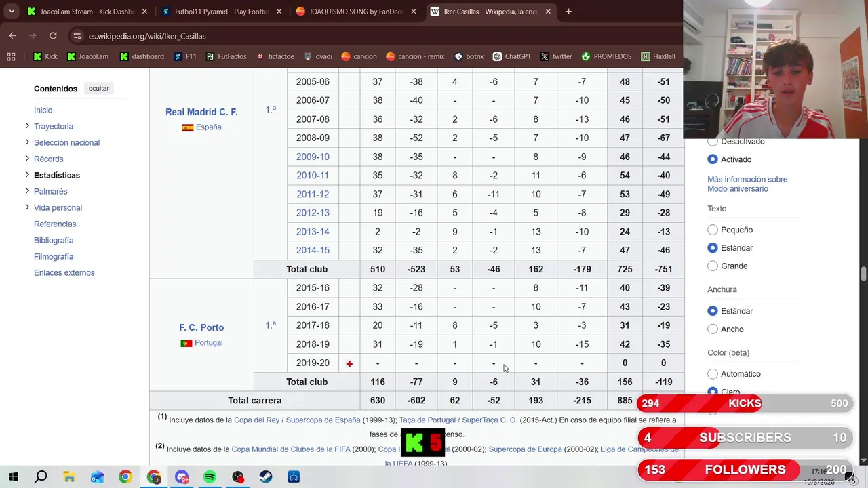Expand Palmarés section in contents
This screenshot has width=868, height=488.
coord(27,191)
